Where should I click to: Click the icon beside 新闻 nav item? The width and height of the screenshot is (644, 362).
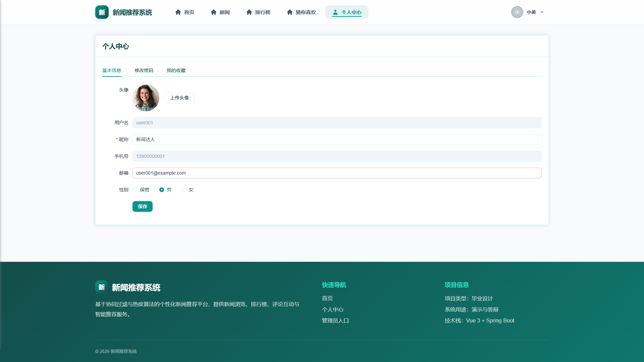pos(214,12)
